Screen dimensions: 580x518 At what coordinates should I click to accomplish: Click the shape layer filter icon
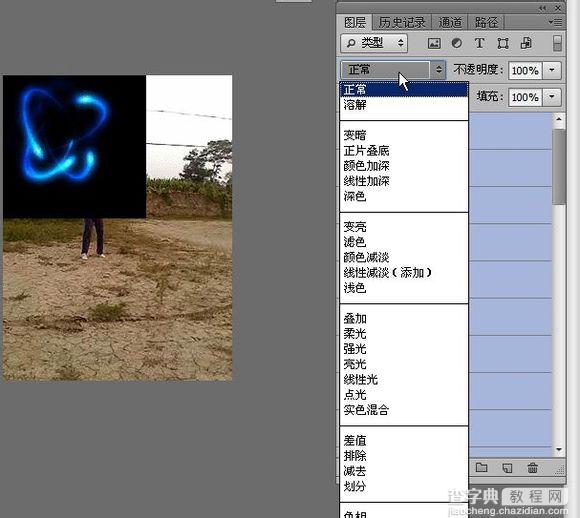coord(503,43)
